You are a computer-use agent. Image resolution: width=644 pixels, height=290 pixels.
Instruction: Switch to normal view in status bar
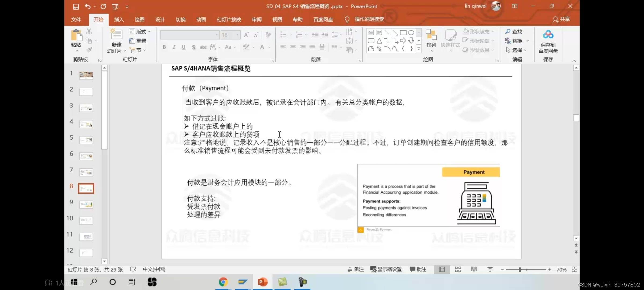[442, 269]
